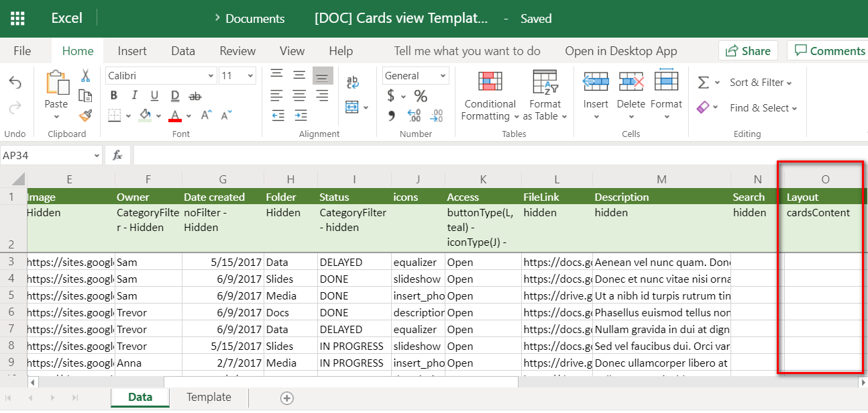Screen dimensions: 868x413
Task: Apply currency format with the dollar icon
Action: (391, 96)
